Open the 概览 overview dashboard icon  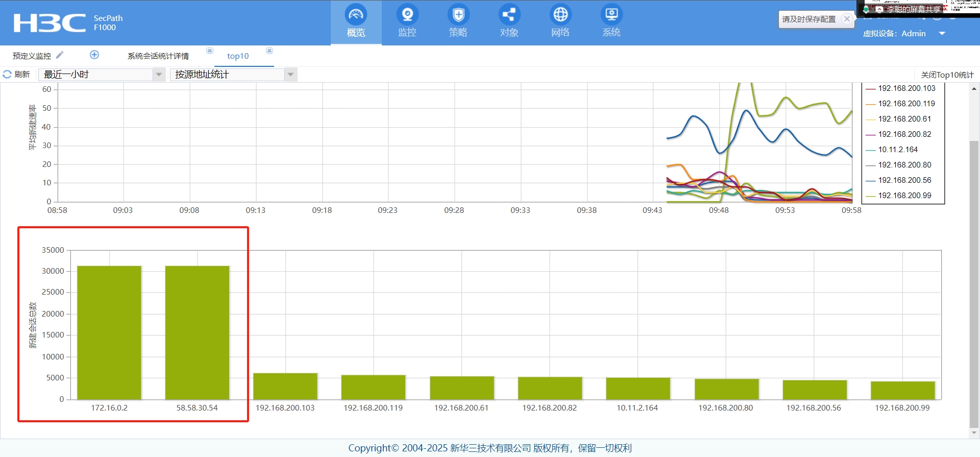(356, 15)
